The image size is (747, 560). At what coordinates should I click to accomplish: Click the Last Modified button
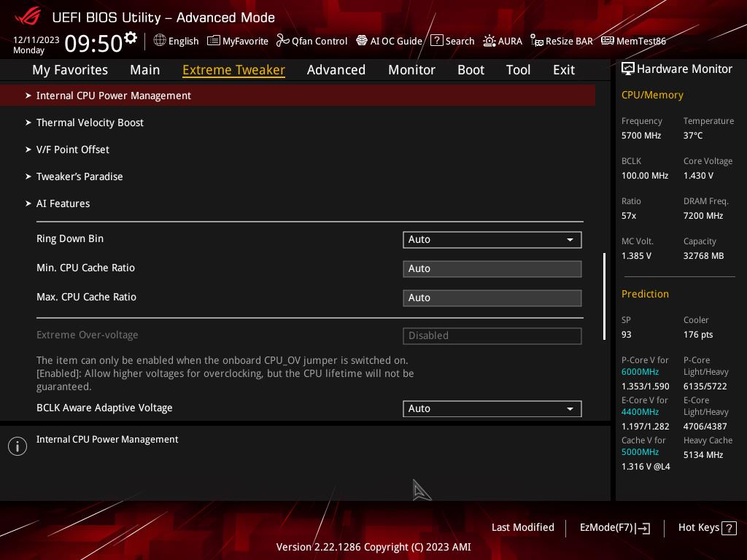[522, 527]
